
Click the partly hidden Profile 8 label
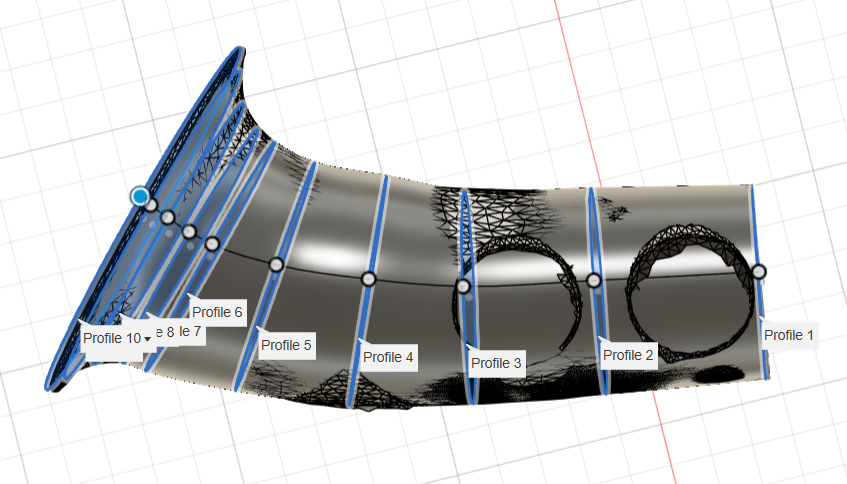(x=166, y=332)
